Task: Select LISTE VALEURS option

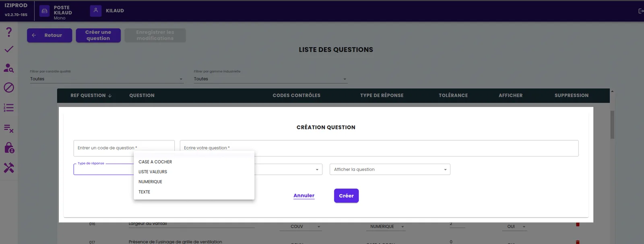Action: 194,172
